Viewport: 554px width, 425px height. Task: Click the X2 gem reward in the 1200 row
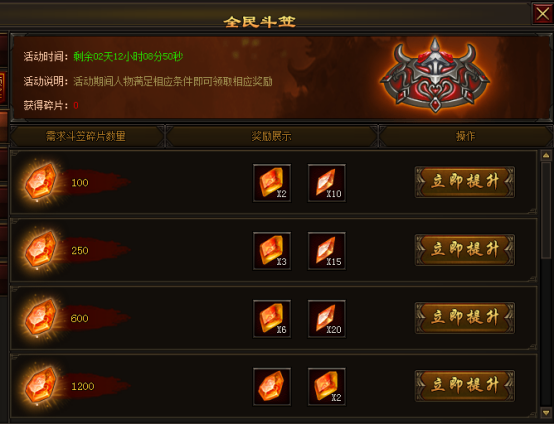(327, 386)
